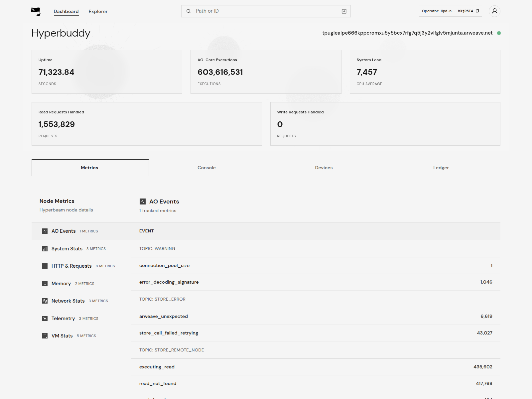Click the TOPIC: STORE_ERROR row
532x399 pixels.
point(316,299)
